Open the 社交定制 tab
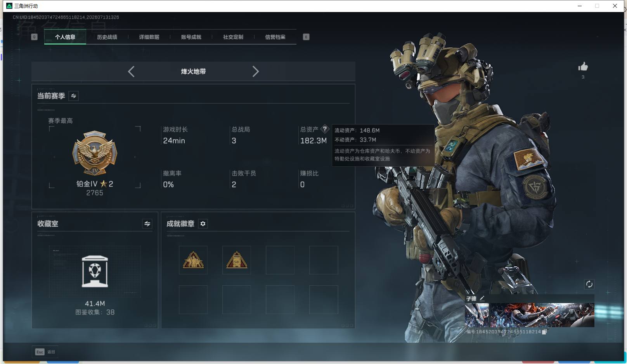Screen dimensions: 627x364 pyautogui.click(x=233, y=37)
